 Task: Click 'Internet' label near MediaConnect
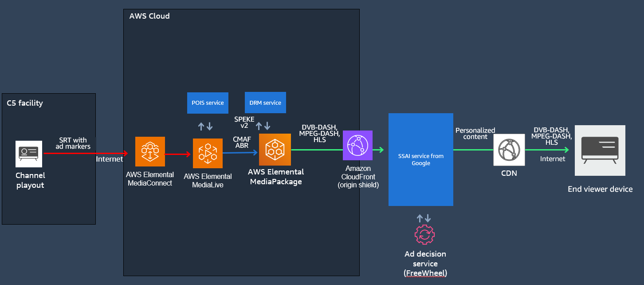point(110,159)
